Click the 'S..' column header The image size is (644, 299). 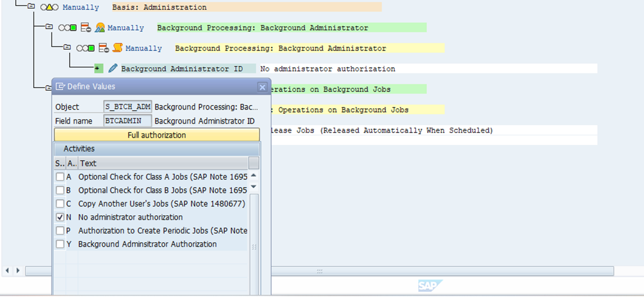pyautogui.click(x=60, y=164)
